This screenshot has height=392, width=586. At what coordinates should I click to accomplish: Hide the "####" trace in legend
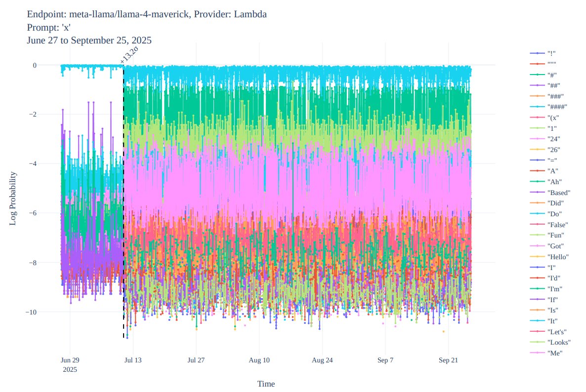[x=548, y=107]
